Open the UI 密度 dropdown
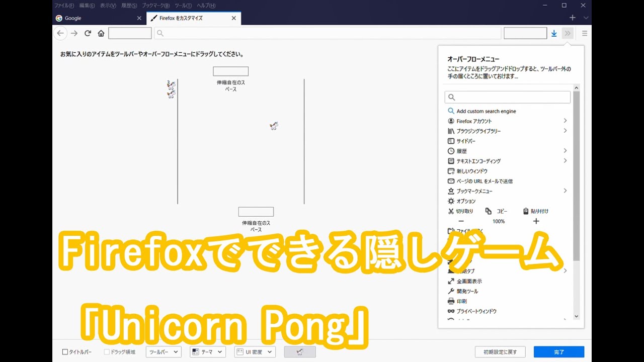644x362 pixels. click(x=255, y=352)
